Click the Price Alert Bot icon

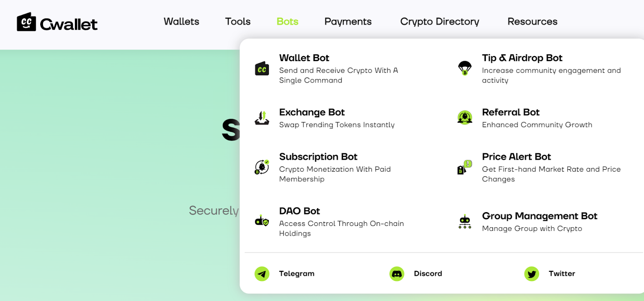(x=464, y=167)
